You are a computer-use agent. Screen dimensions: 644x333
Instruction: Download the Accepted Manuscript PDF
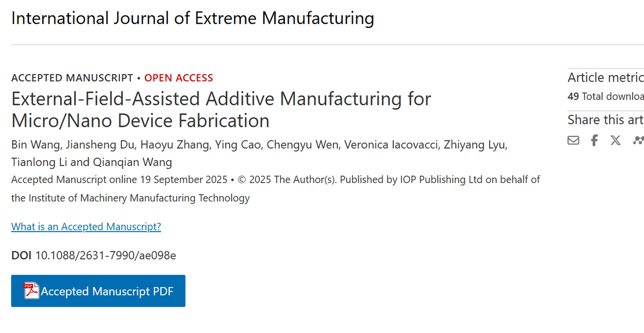tap(107, 291)
